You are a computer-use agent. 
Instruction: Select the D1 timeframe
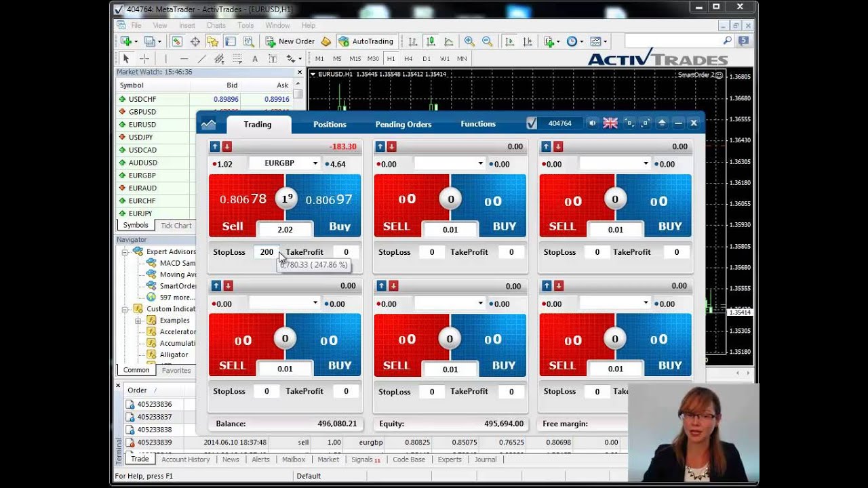click(x=427, y=58)
